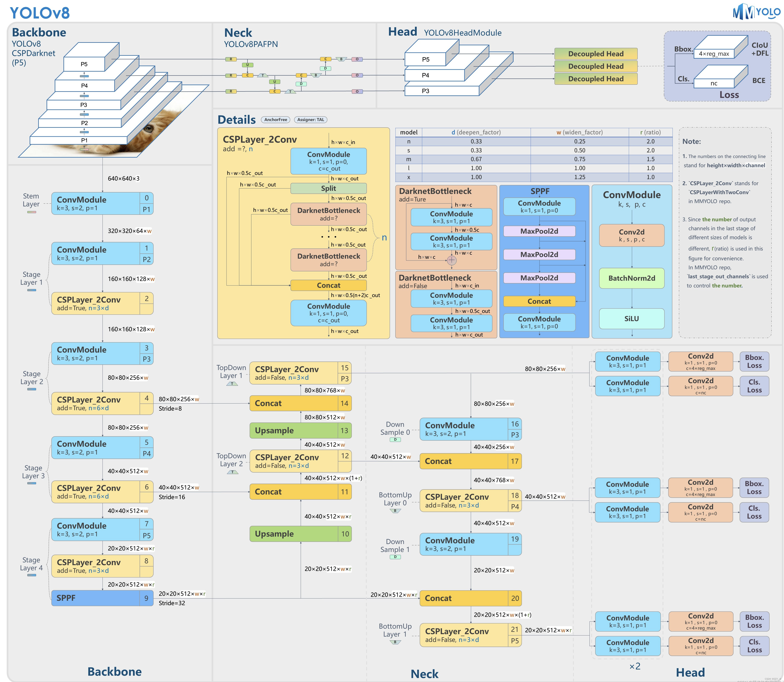Click the D icon under Down Sample 0

[x=395, y=440]
